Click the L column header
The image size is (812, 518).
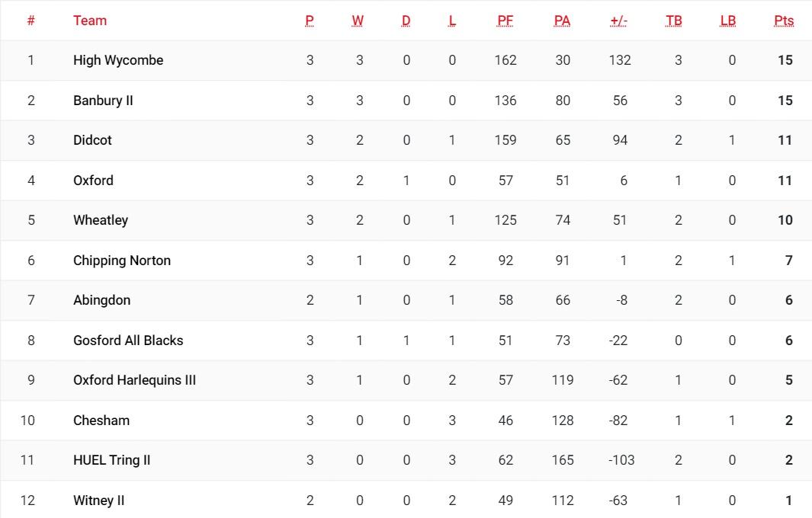pos(452,21)
